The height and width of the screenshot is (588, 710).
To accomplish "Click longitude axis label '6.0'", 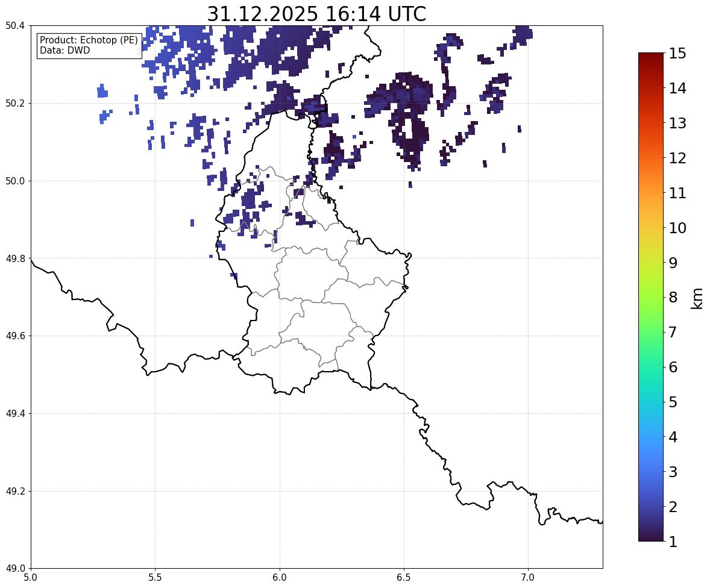I will 280,578.
